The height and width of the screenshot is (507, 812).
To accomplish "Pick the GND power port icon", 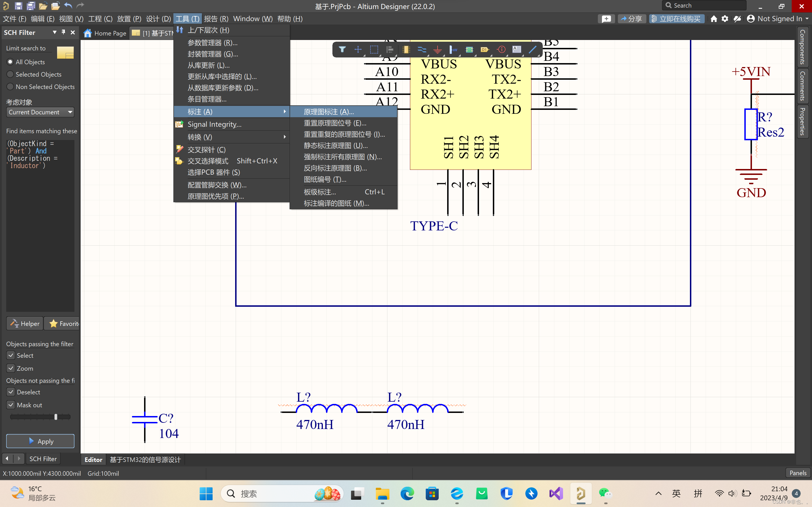I will point(438,50).
